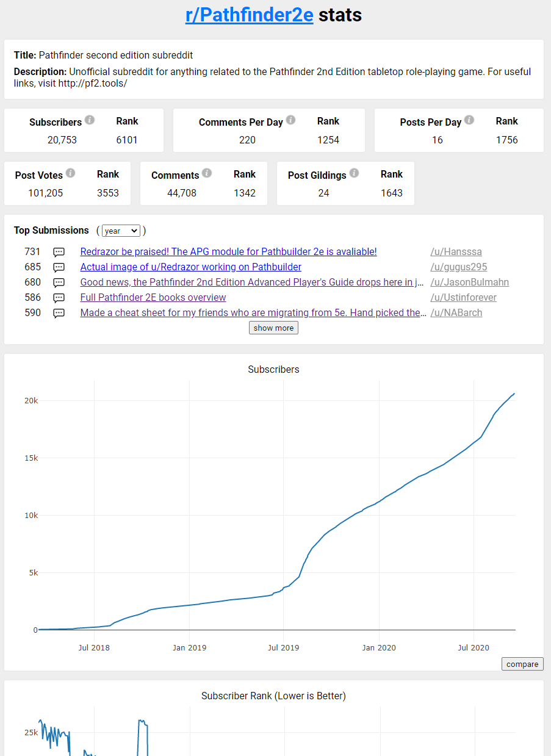Open the year dropdown for Top Submissions
This screenshot has height=756, width=551.
tap(121, 231)
